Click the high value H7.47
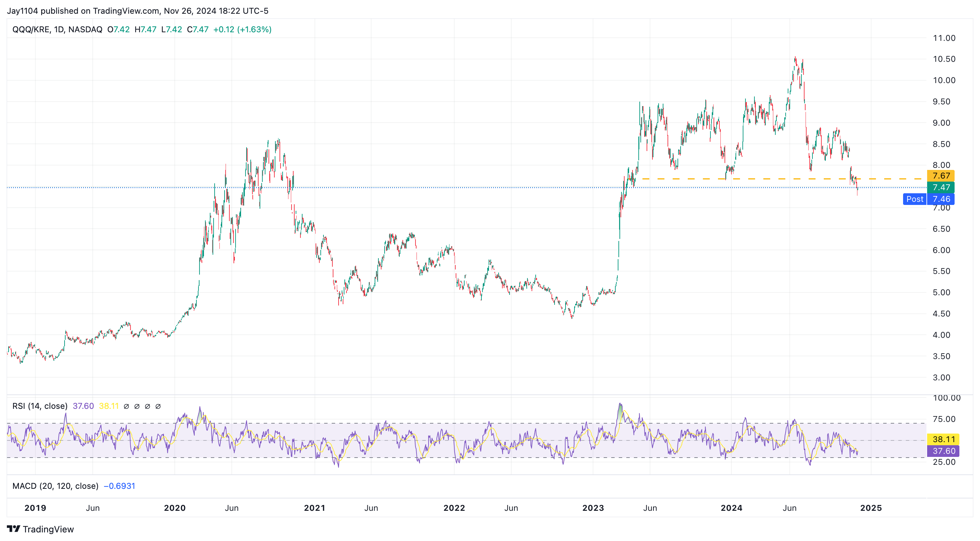This screenshot has height=541, width=980. (145, 29)
